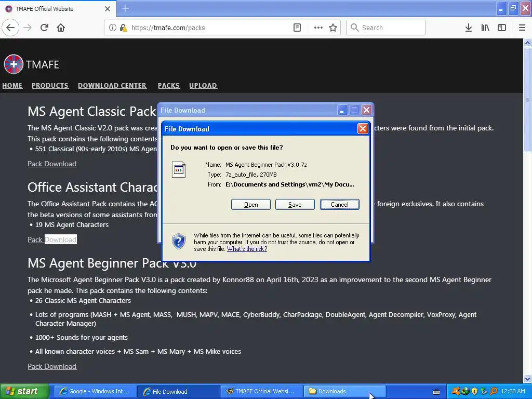
Task: Switch to Downloads folder taskbar item
Action: 344,391
